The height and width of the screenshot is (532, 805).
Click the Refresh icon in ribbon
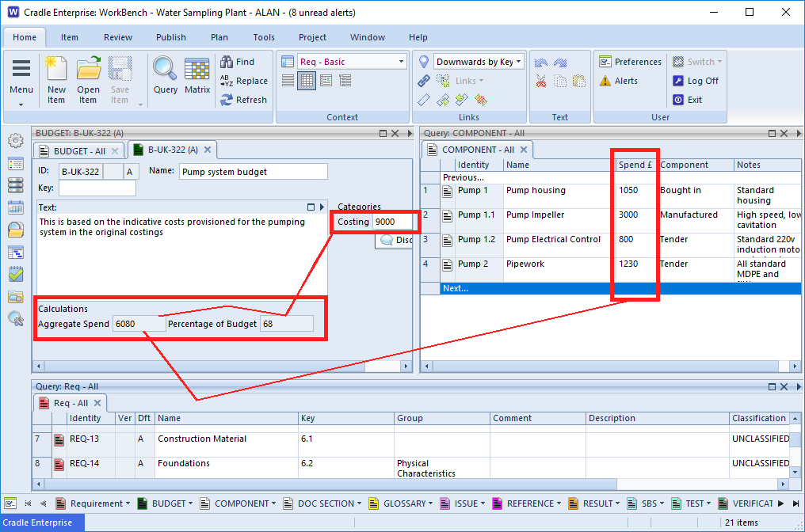point(227,100)
